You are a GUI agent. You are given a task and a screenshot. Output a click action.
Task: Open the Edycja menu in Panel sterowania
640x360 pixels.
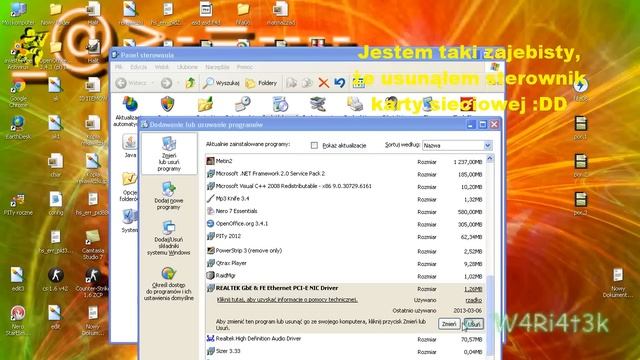139,67
